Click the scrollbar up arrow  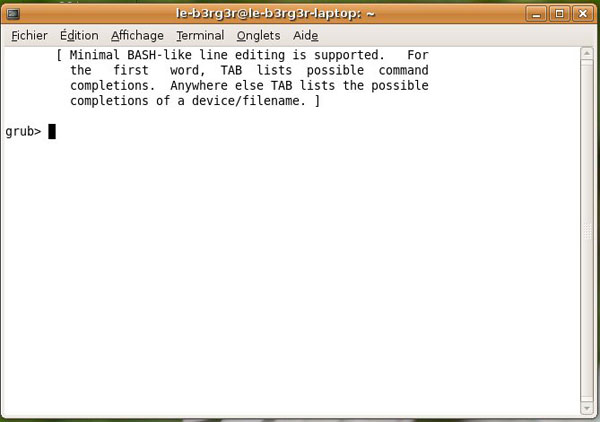pyautogui.click(x=587, y=54)
